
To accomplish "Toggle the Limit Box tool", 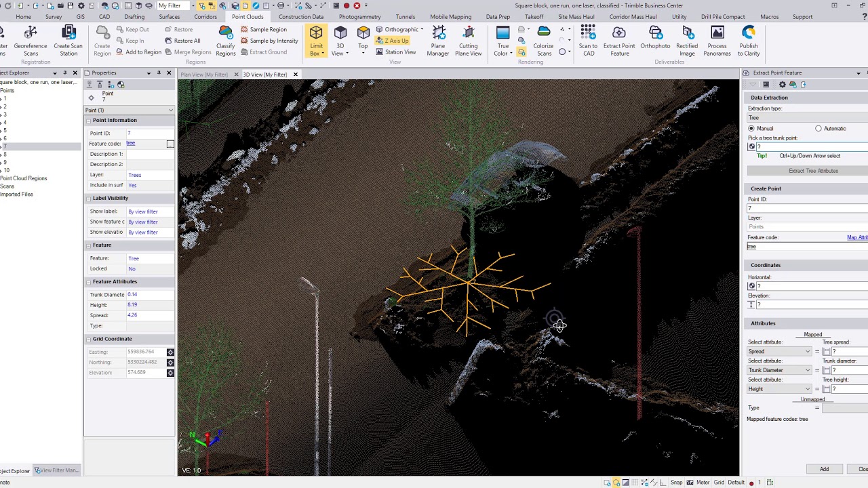I will click(x=316, y=41).
